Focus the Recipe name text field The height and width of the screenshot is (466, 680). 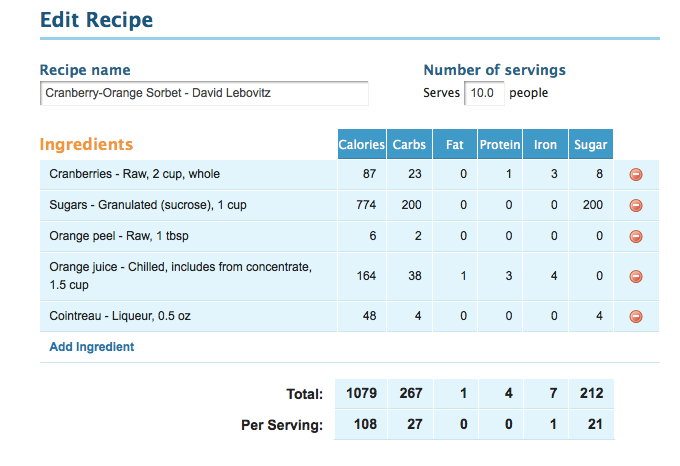(x=204, y=93)
